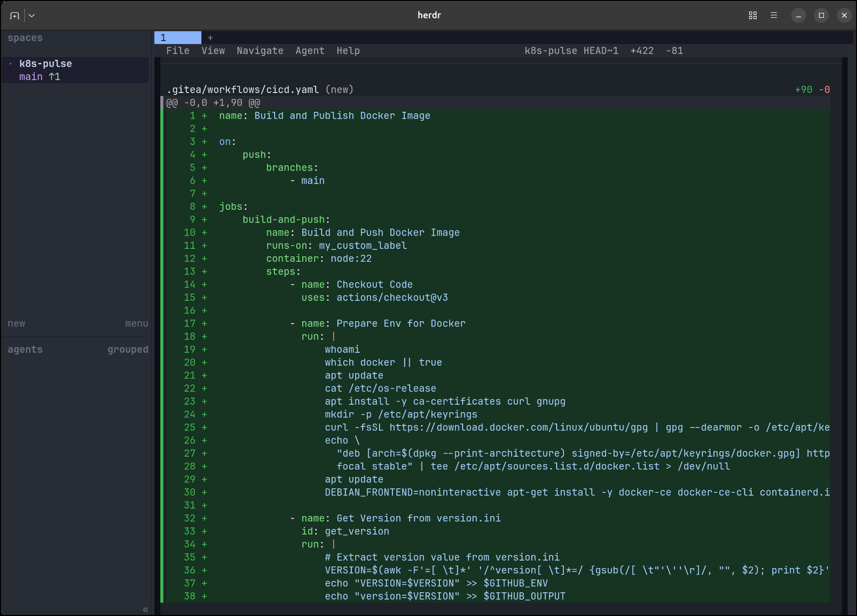The width and height of the screenshot is (857, 616).
Task: Click line 19 whoami
Action: tap(342, 349)
